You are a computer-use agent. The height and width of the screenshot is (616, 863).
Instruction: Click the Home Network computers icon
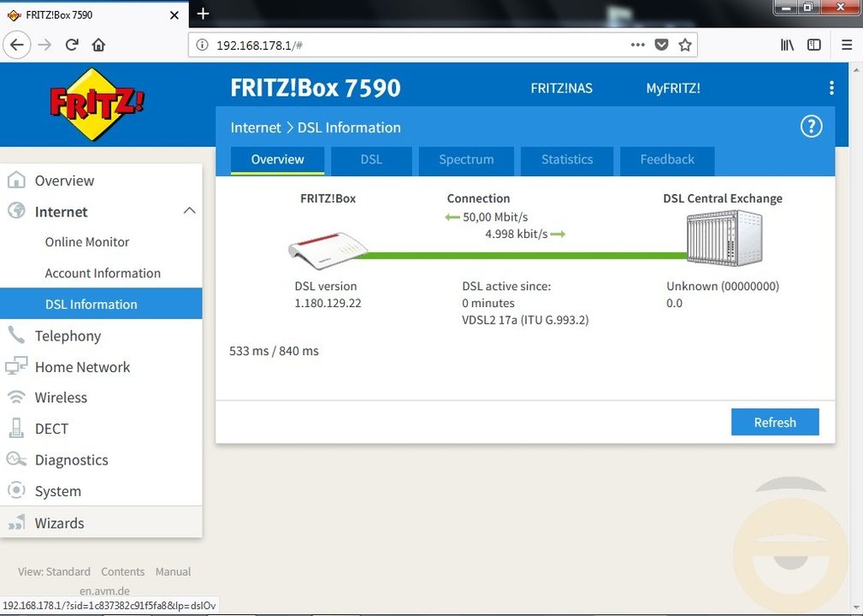(16, 365)
